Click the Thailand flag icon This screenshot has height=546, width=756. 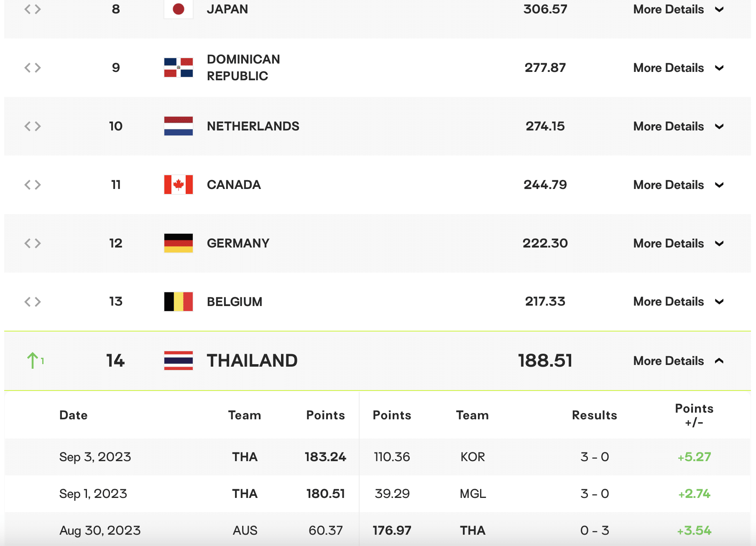coord(179,361)
